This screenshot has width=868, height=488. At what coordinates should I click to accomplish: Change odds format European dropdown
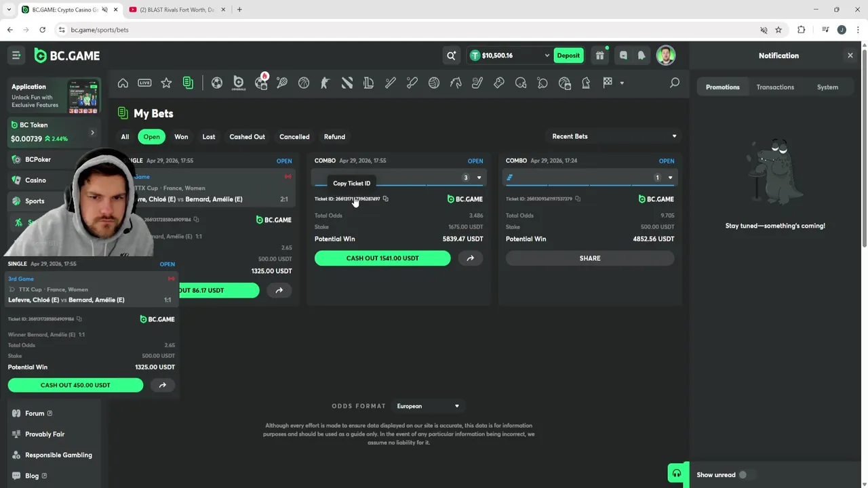428,406
